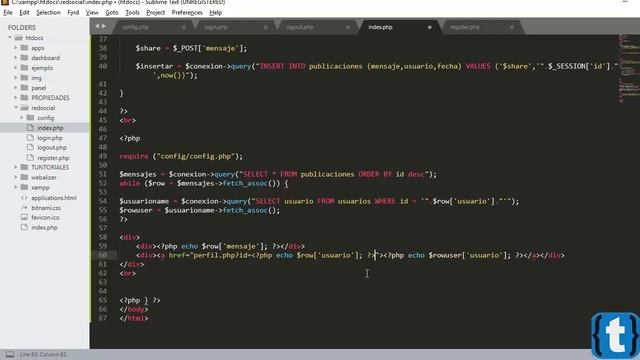This screenshot has height=360, width=640.
Task: Click the PROPIEDADES folder icon
Action: [24, 98]
